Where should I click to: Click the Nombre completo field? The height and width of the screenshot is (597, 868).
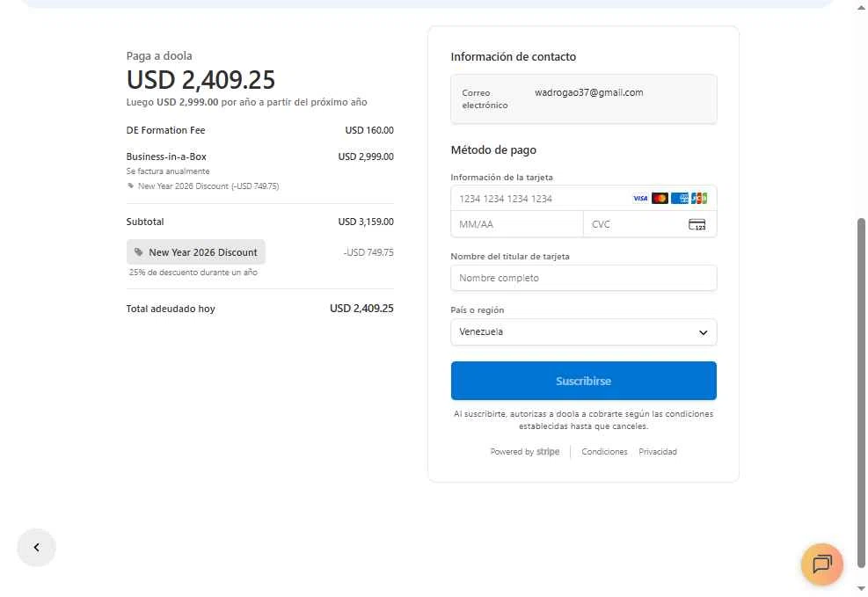click(583, 278)
